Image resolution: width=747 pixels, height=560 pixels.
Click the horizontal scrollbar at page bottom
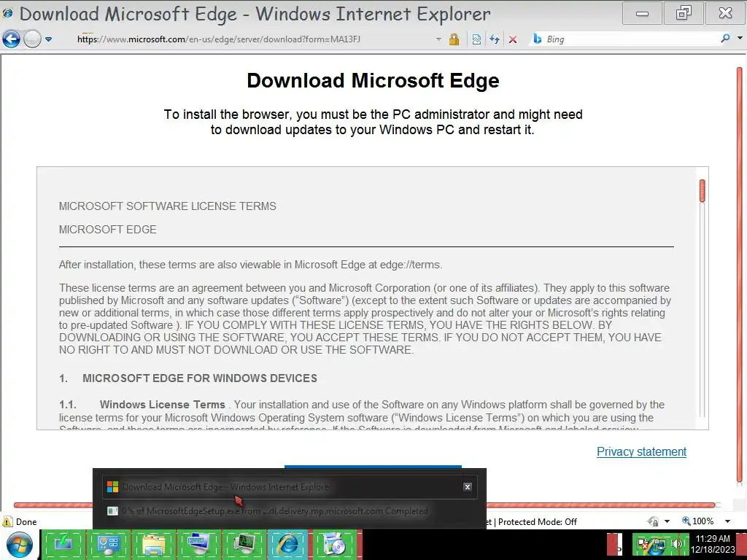(365, 505)
